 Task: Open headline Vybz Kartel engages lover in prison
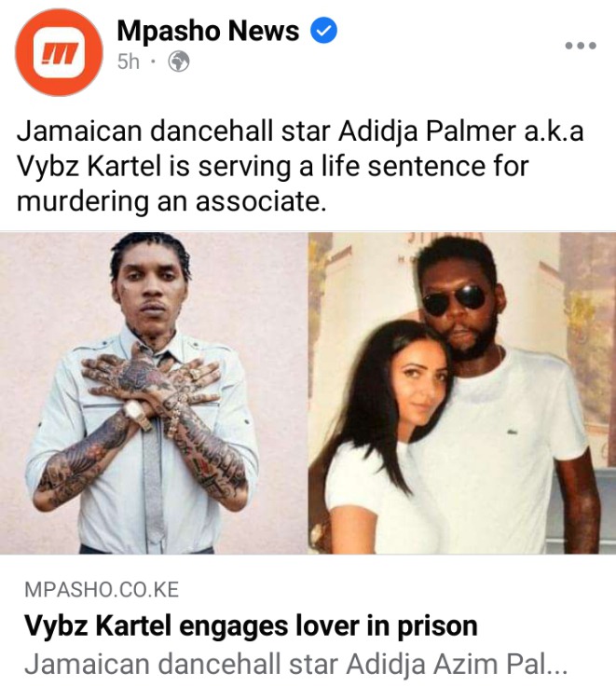point(251,625)
